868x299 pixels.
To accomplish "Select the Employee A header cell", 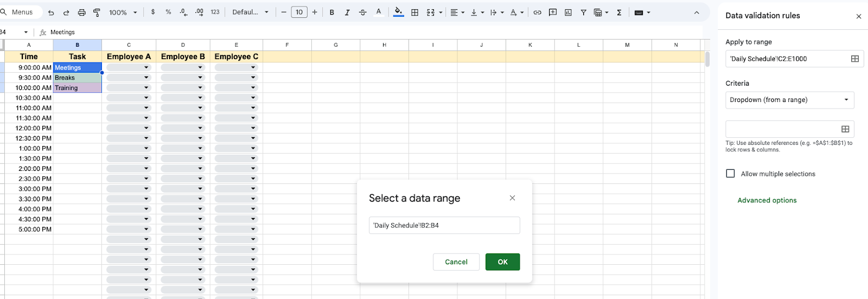I will 129,56.
